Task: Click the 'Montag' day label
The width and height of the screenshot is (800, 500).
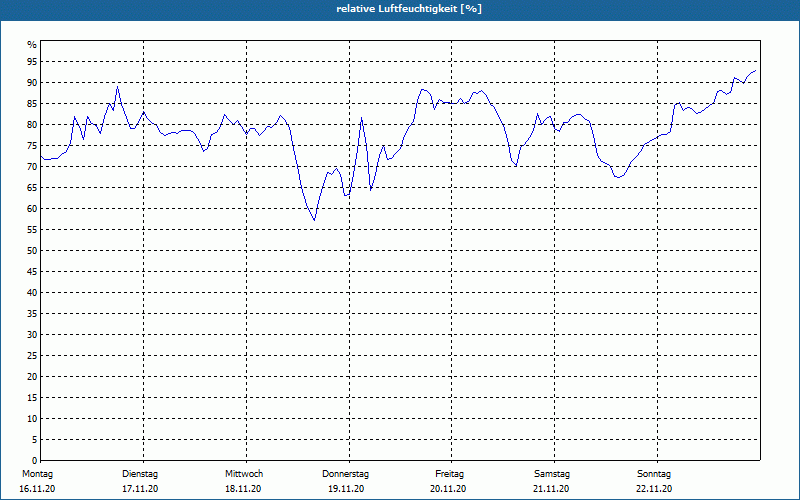Action: pos(37,474)
